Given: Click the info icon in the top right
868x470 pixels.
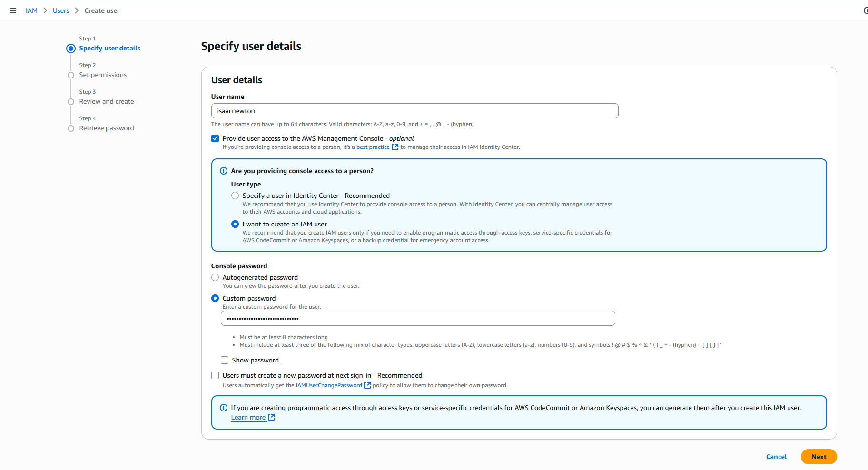Looking at the screenshot, I should pyautogui.click(x=866, y=10).
